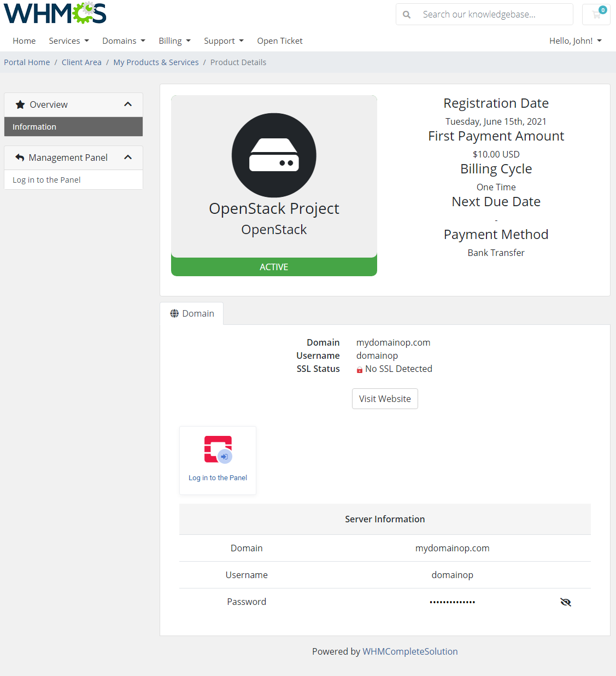Click the No SSL Detected text

point(398,369)
